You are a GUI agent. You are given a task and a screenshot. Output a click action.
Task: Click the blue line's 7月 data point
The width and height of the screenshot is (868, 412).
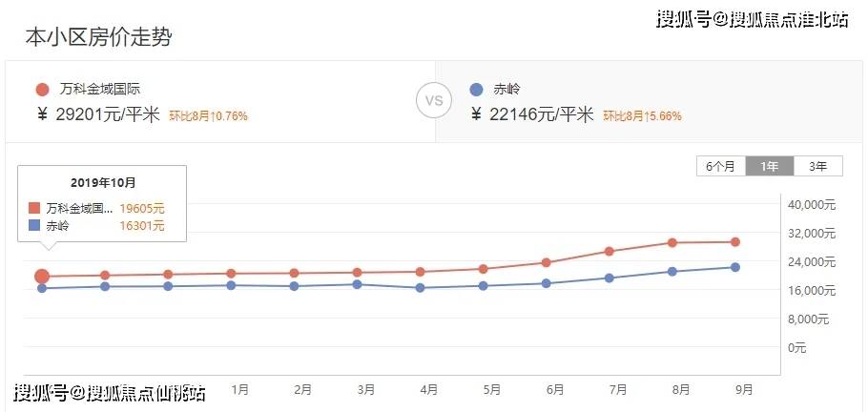[x=610, y=278]
